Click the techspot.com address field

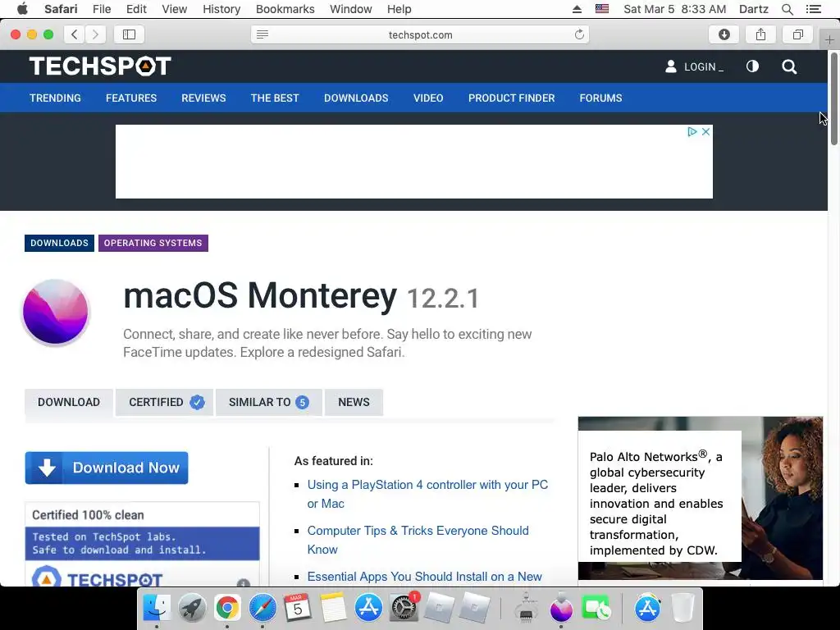click(x=420, y=34)
